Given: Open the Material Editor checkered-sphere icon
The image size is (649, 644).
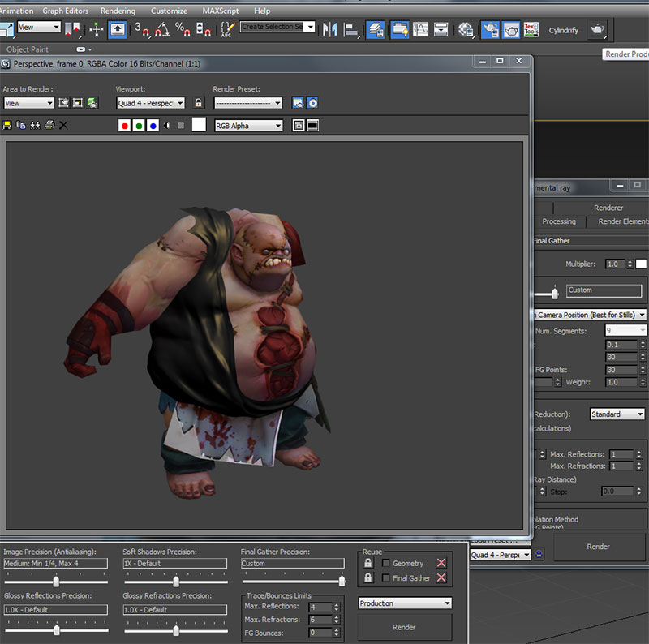Looking at the screenshot, I should coord(466,30).
